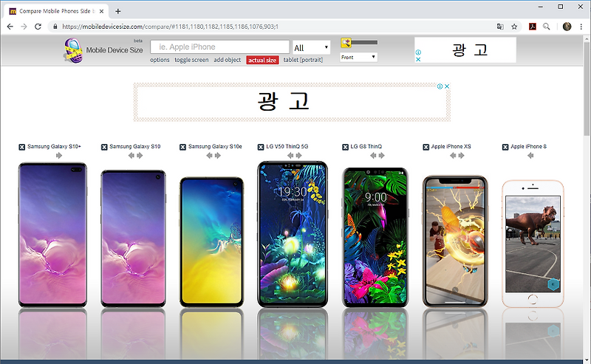Remove Apple iPhone XS from the comparison
Viewport: 591px width, 364px height.
point(426,147)
